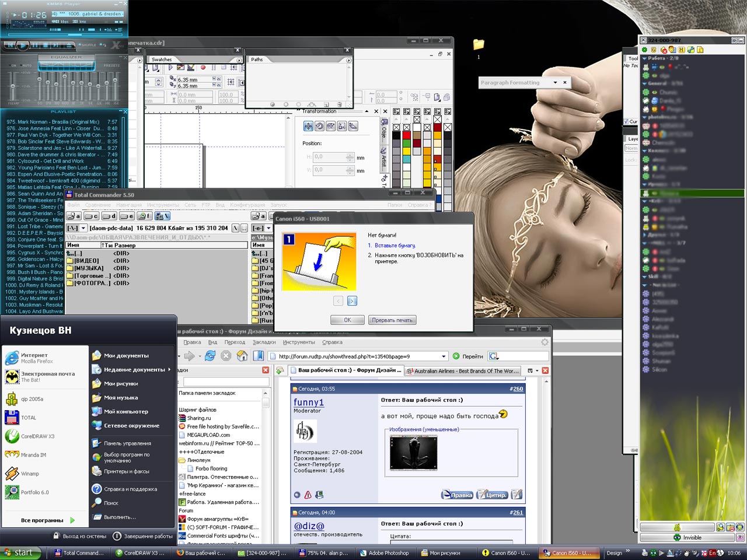Click the pause button in XMMS player

pos(35,45)
